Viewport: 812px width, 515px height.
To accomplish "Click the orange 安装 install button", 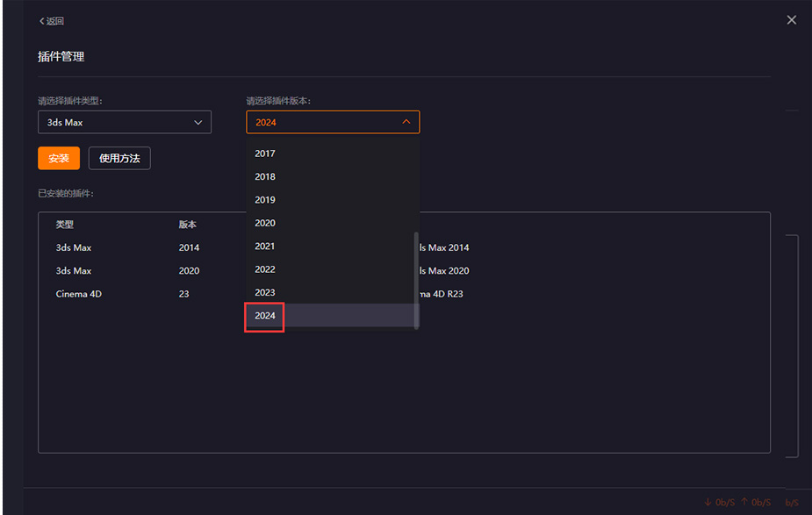I will pyautogui.click(x=59, y=159).
